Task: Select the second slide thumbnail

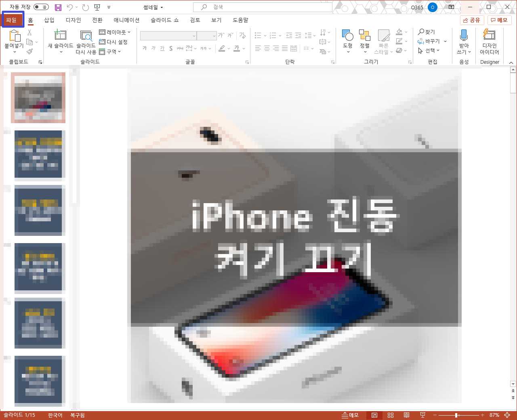Action: [38, 154]
